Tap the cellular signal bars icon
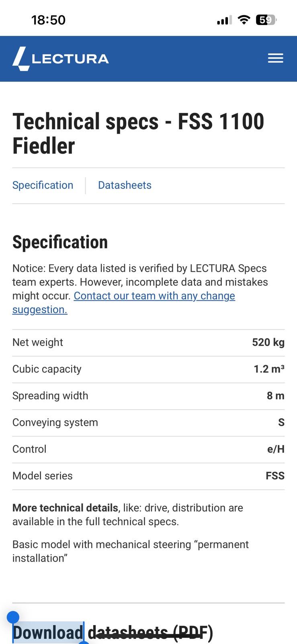This screenshot has width=297, height=644. pyautogui.click(x=224, y=20)
